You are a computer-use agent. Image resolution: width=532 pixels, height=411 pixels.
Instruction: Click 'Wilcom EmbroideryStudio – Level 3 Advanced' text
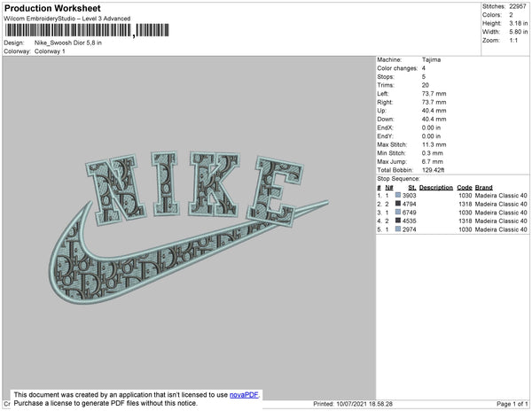[x=67, y=19]
